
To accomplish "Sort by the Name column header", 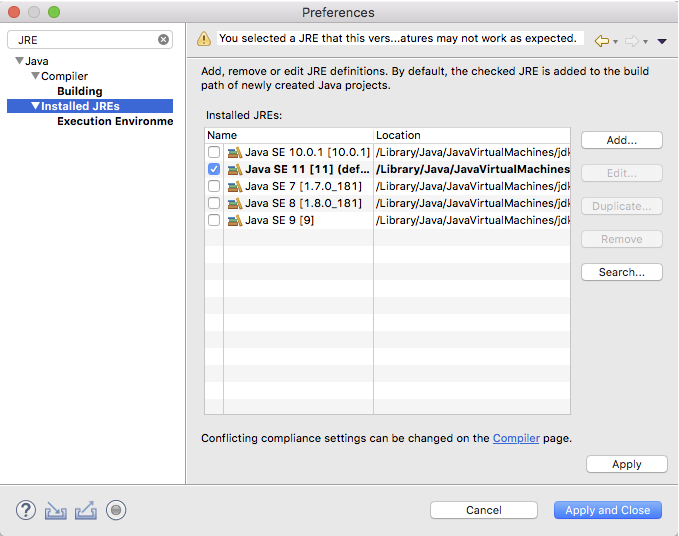I will tap(289, 135).
